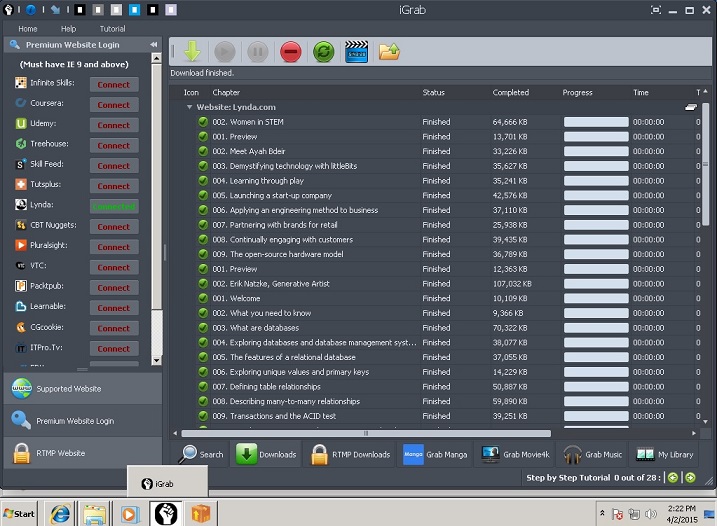Connect to VTC
This screenshot has width=717, height=526.
coord(114,268)
